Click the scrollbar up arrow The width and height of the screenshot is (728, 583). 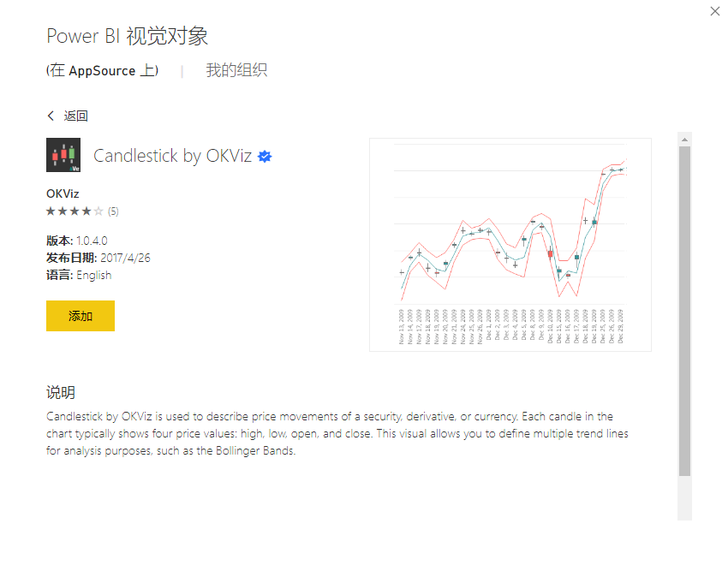click(684, 139)
